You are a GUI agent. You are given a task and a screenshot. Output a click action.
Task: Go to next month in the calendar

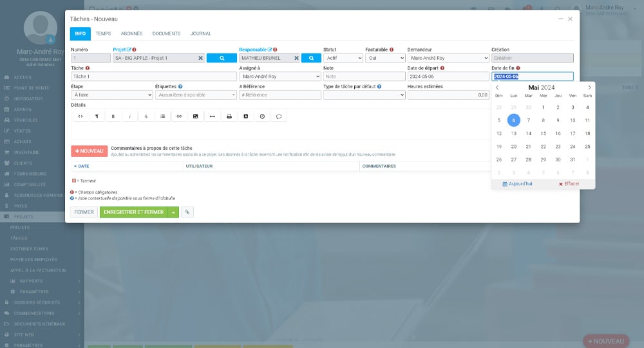coord(589,87)
